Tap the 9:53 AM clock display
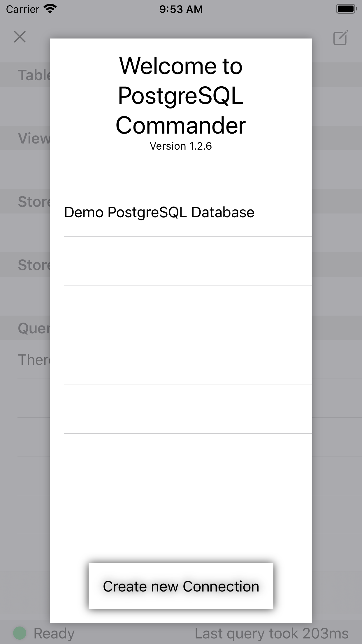This screenshot has width=362, height=644. click(181, 9)
